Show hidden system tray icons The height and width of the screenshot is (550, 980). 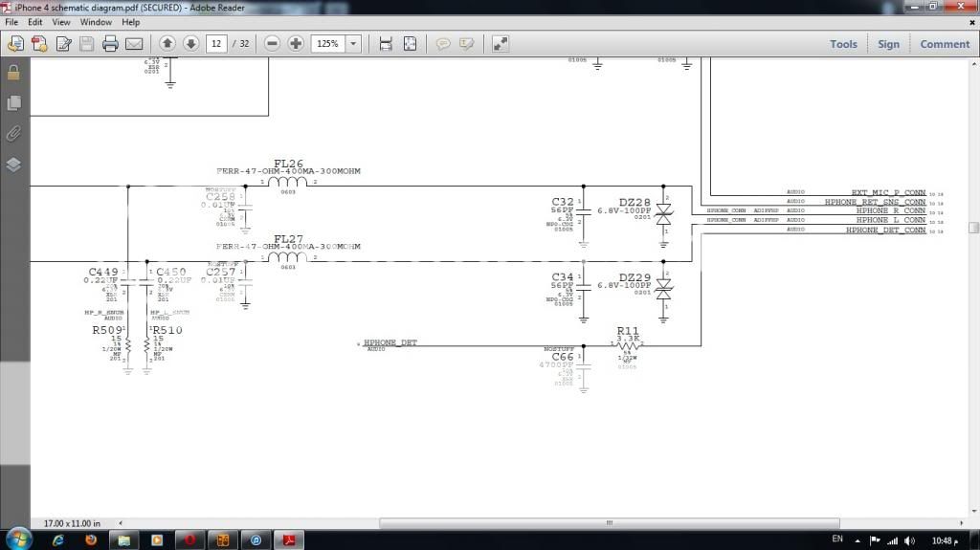858,540
